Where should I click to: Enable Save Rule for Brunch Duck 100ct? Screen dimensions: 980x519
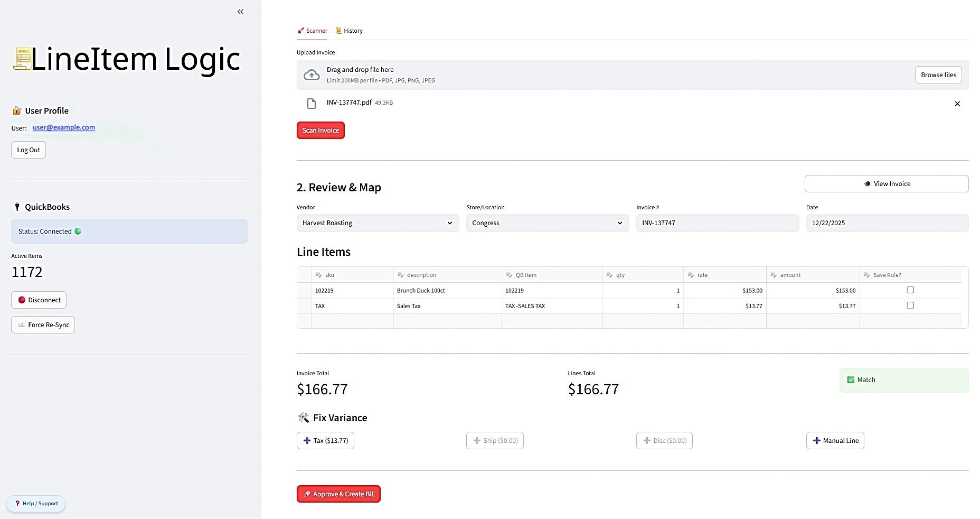pyautogui.click(x=910, y=290)
